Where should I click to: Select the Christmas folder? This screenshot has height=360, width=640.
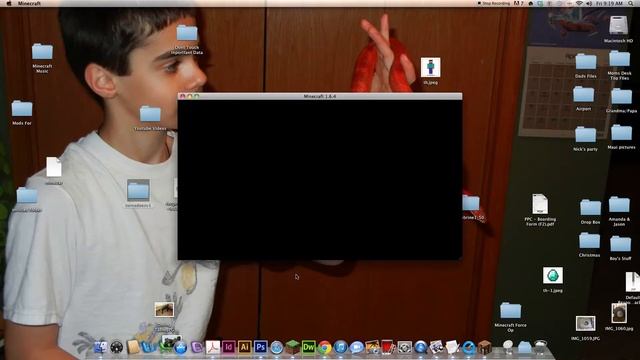click(x=589, y=241)
